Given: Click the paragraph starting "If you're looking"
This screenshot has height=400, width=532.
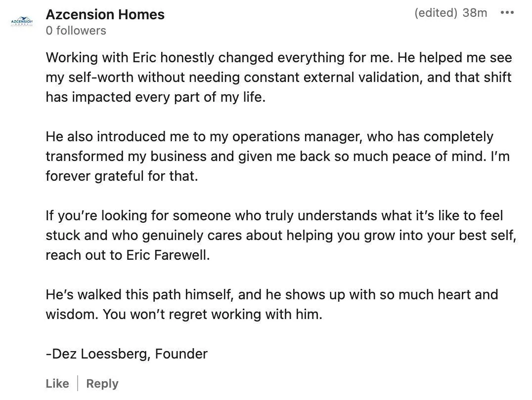Looking at the screenshot, I should pos(281,235).
